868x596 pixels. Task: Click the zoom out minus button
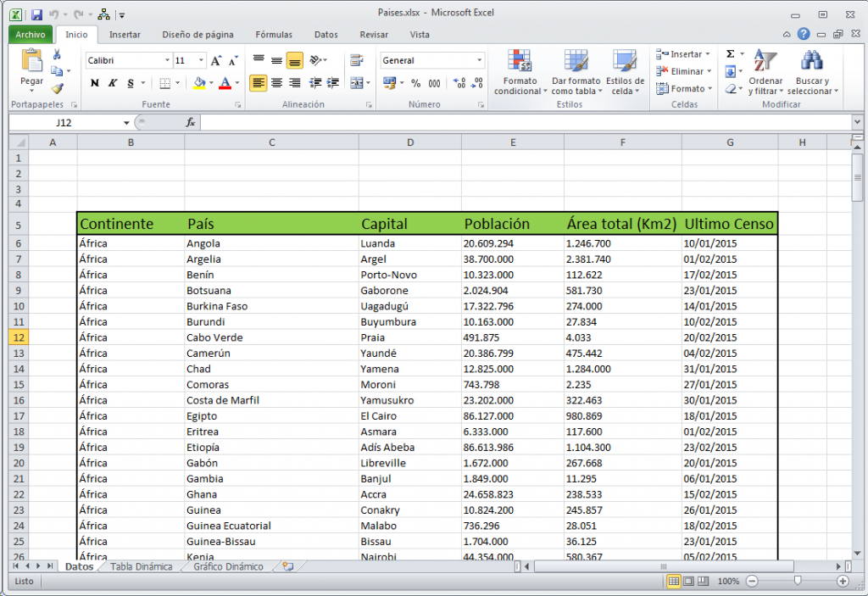point(752,581)
